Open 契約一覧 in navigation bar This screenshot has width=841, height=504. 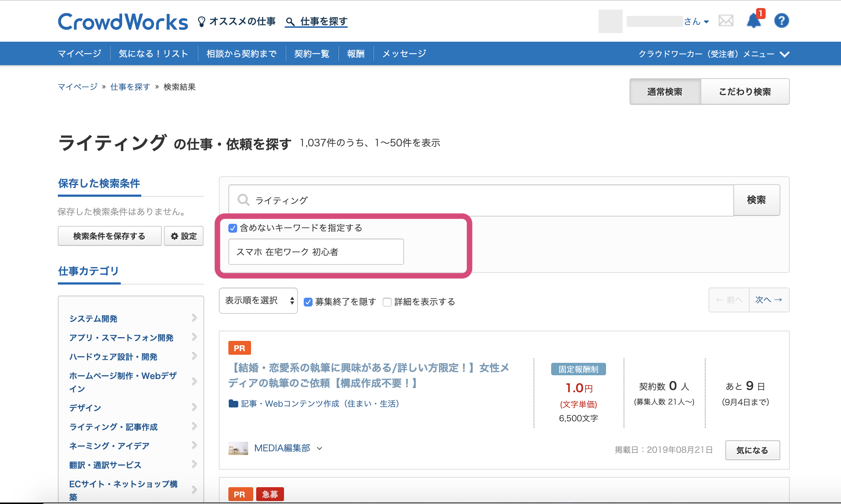coord(312,54)
